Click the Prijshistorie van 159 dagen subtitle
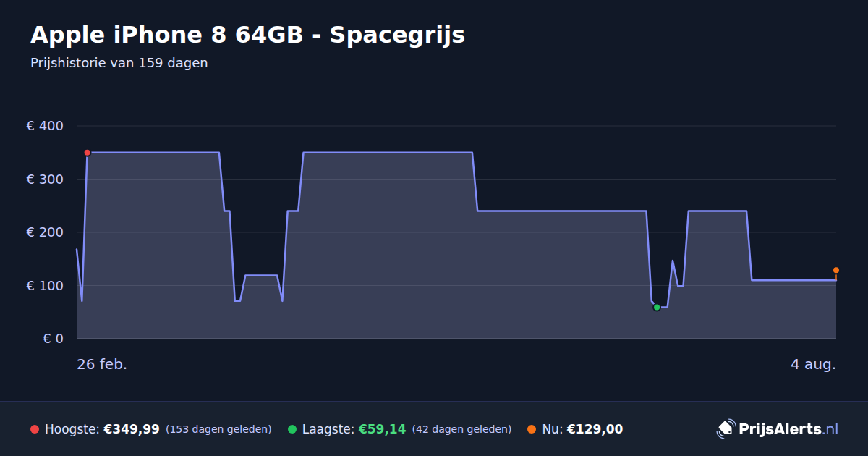The width and height of the screenshot is (868, 456). tap(119, 63)
